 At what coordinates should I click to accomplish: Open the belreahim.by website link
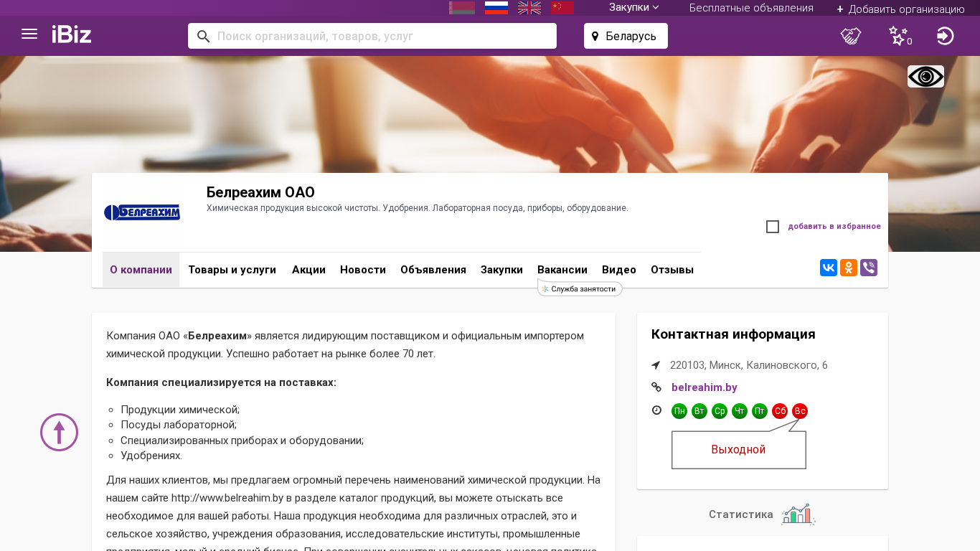click(x=705, y=387)
